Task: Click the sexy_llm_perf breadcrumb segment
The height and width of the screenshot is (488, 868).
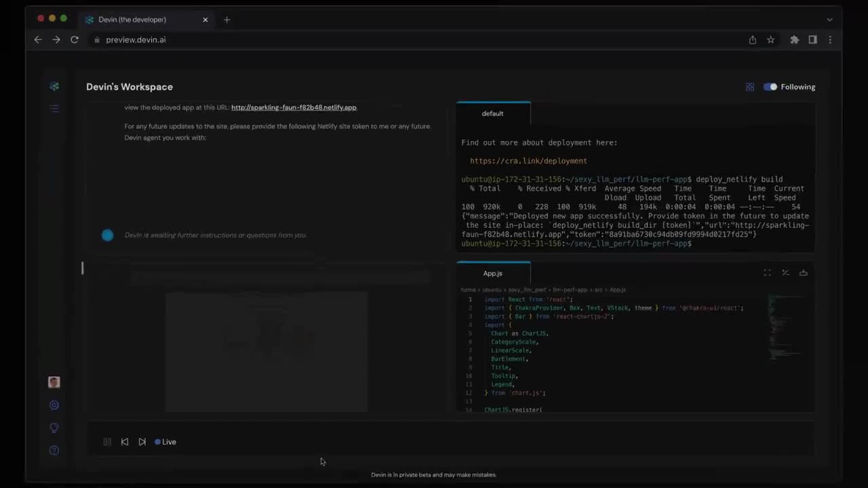Action: pyautogui.click(x=527, y=289)
